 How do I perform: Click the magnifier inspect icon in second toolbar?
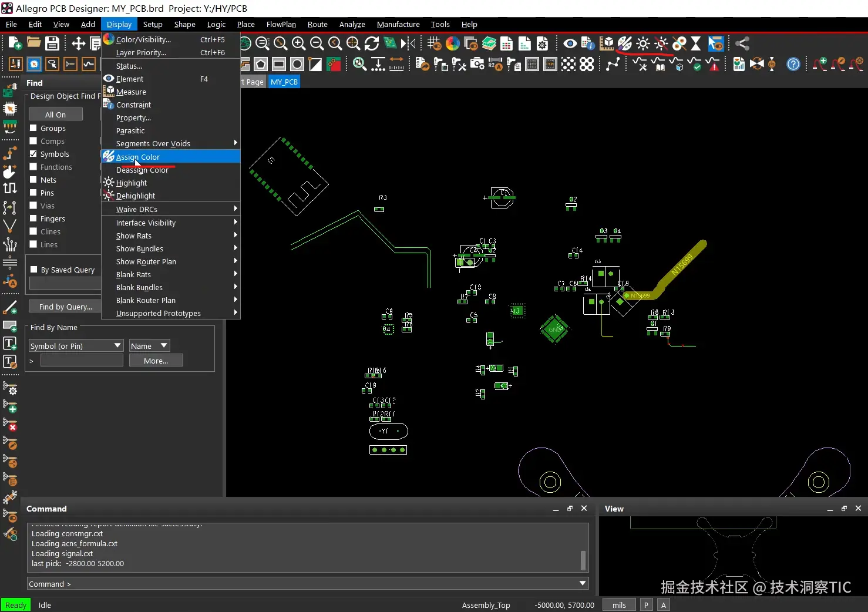(x=360, y=64)
